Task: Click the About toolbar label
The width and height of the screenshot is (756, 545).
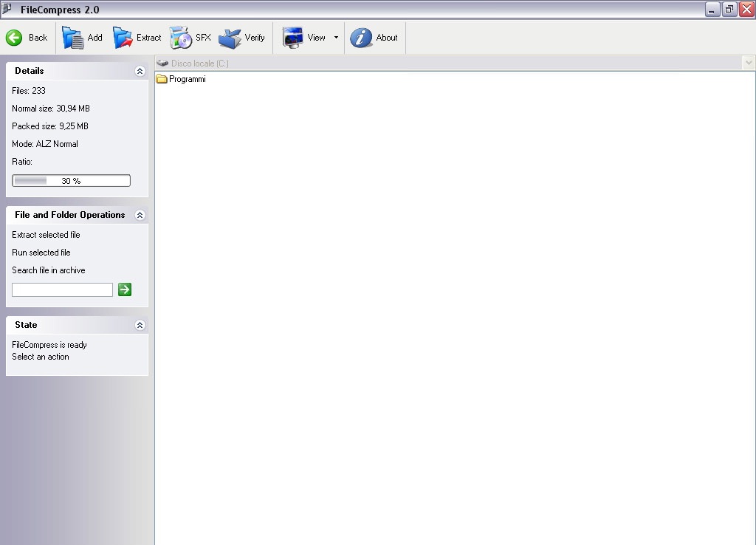Action: point(387,38)
